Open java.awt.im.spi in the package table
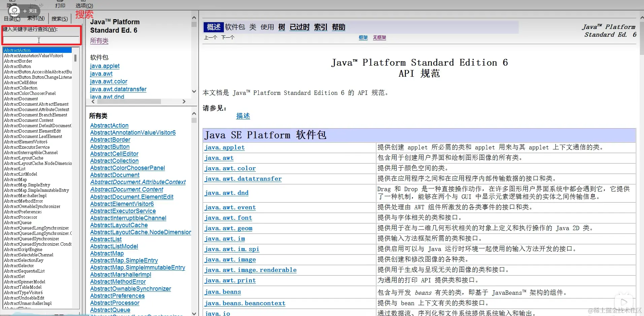This screenshot has width=644, height=316. 232,249
